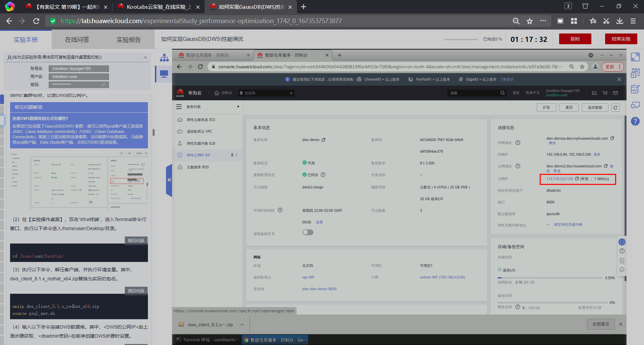Open the 更多 menu in console header
The image size is (644, 345).
516,93
